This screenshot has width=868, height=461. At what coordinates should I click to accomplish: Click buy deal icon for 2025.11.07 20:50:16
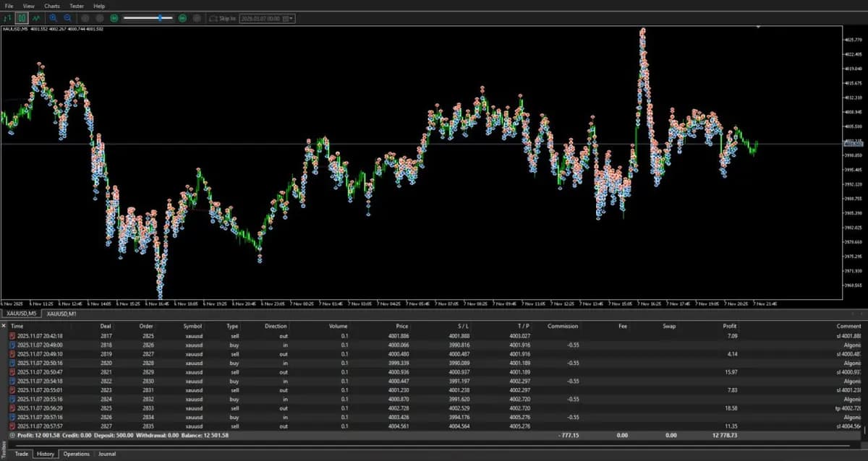(12, 363)
